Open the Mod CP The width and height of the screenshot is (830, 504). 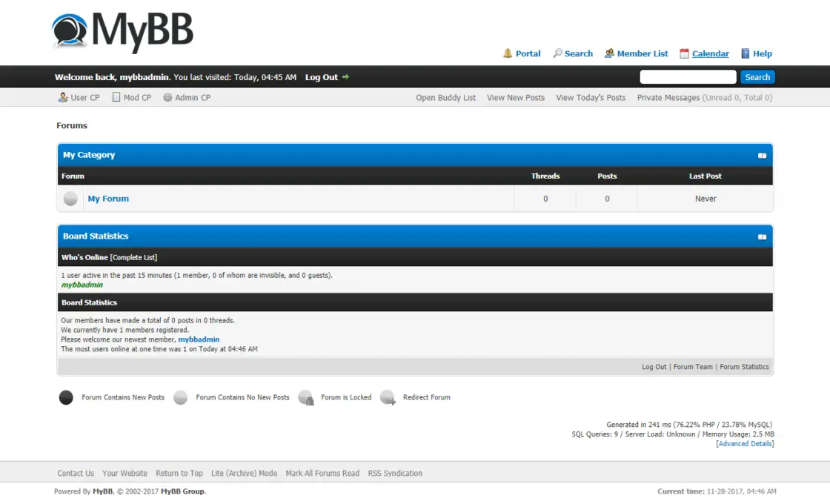(x=137, y=97)
